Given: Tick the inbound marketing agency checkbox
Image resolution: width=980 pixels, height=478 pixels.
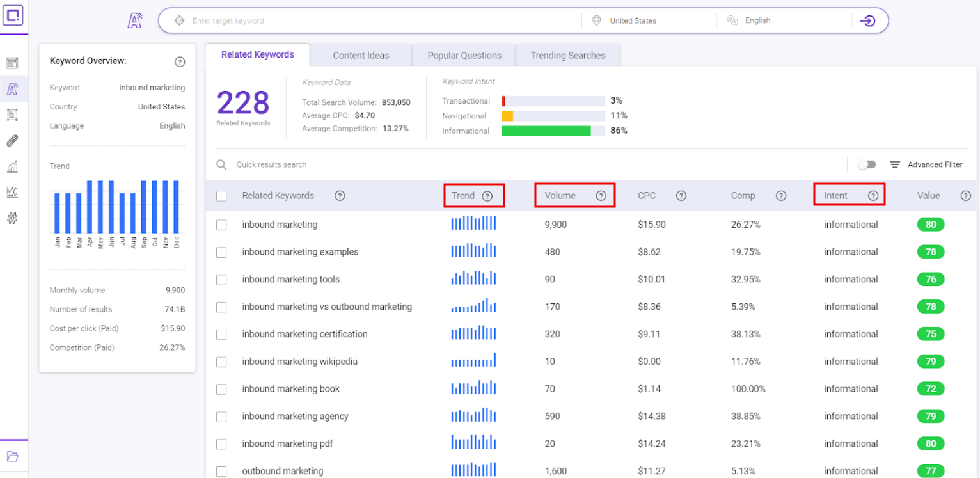Looking at the screenshot, I should tap(221, 417).
